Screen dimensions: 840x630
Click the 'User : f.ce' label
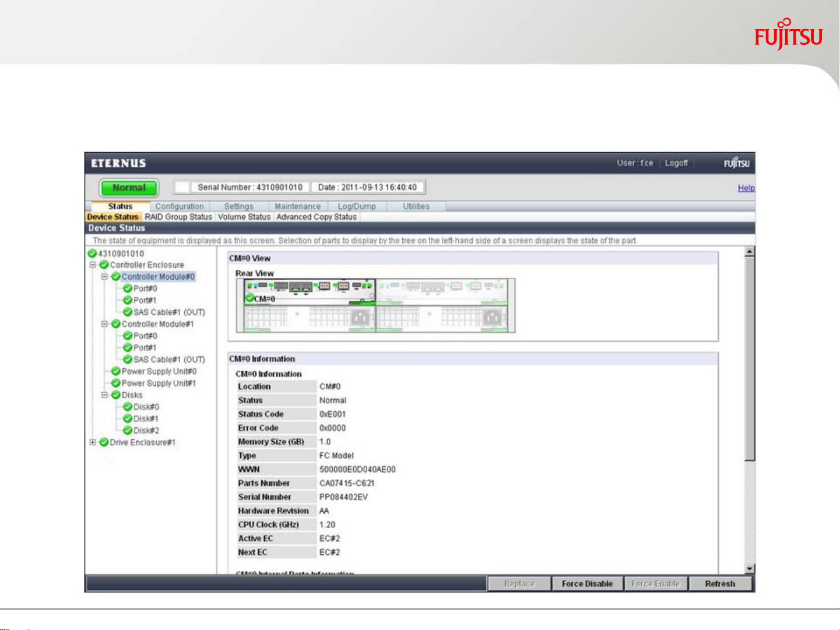[635, 163]
